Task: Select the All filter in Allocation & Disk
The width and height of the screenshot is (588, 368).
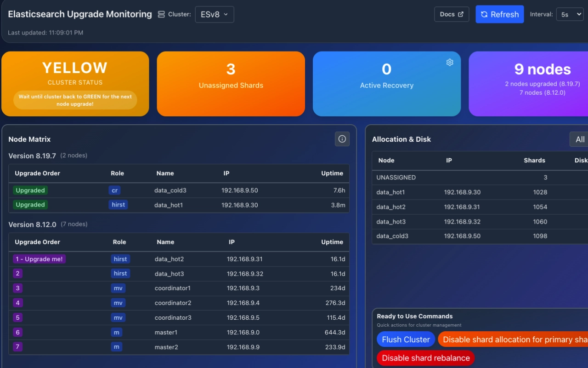Action: pyautogui.click(x=579, y=139)
